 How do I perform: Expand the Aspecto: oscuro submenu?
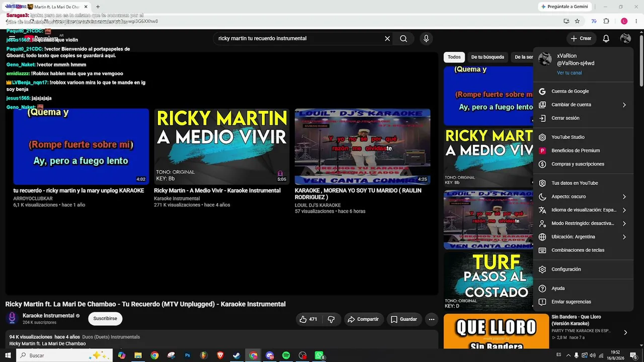coord(624,197)
